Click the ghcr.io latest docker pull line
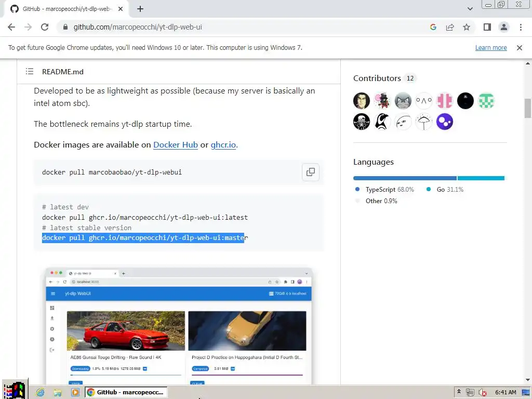The image size is (532, 399). click(145, 217)
